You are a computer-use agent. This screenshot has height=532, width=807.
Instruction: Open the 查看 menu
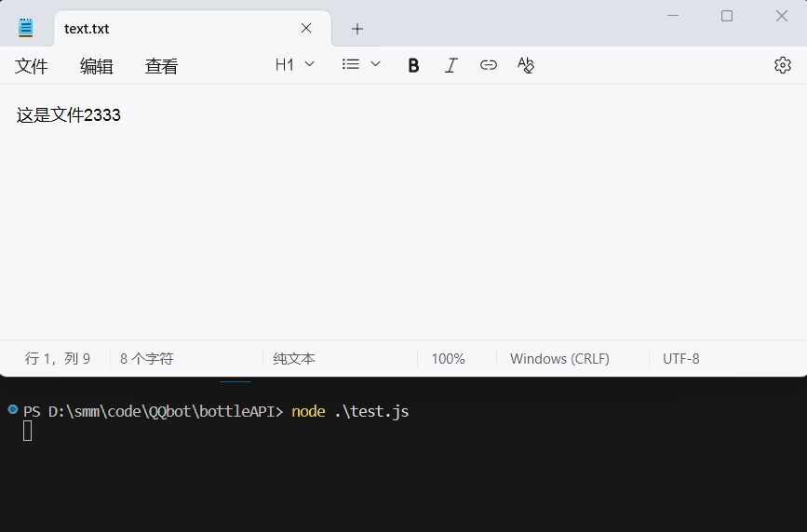[162, 66]
